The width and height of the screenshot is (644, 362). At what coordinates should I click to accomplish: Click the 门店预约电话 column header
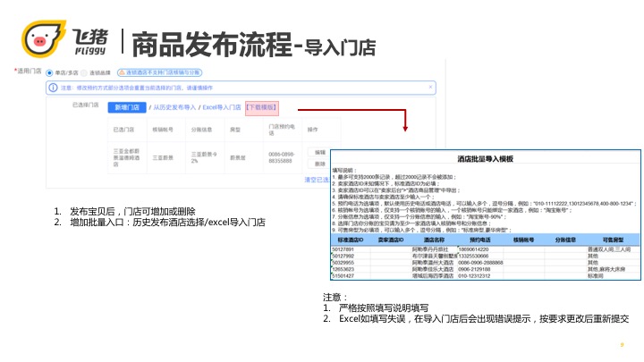coord(282,130)
